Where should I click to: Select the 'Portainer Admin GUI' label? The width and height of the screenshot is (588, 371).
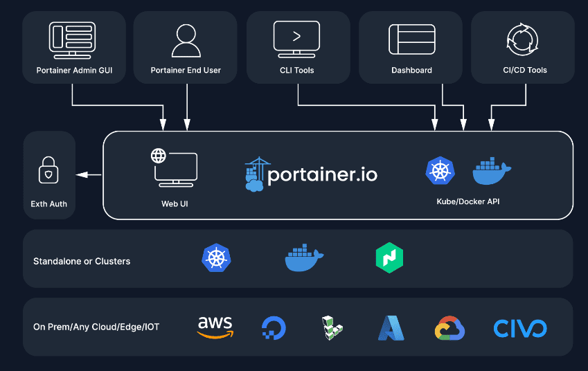[74, 70]
